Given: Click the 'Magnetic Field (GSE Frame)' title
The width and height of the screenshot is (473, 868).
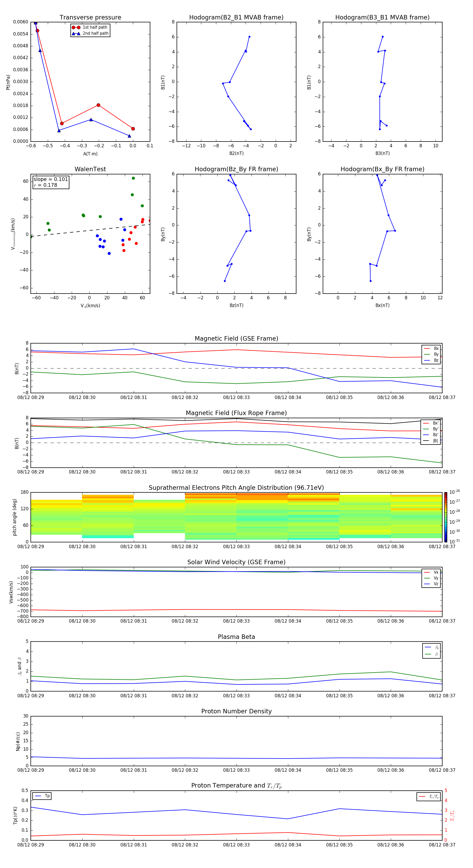Looking at the screenshot, I should coord(236,339).
